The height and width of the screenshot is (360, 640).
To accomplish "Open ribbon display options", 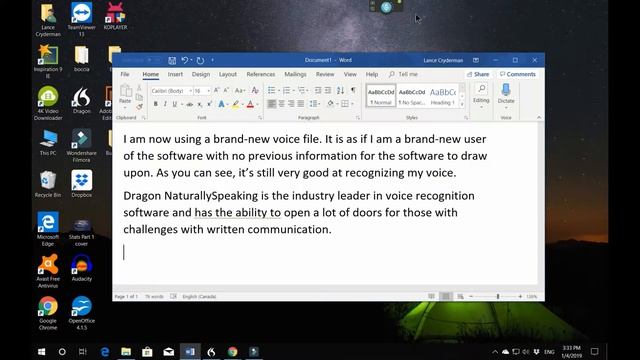I will (x=476, y=60).
